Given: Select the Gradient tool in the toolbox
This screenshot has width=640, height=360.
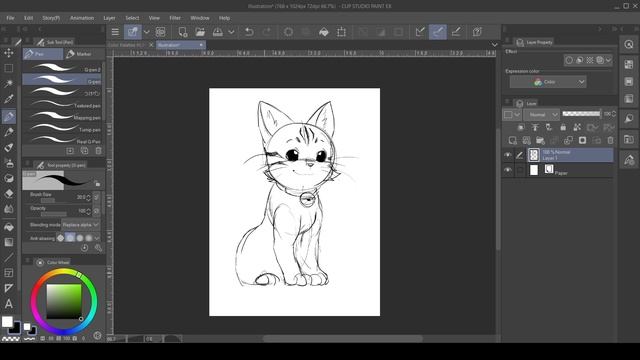Looking at the screenshot, I should (x=9, y=242).
